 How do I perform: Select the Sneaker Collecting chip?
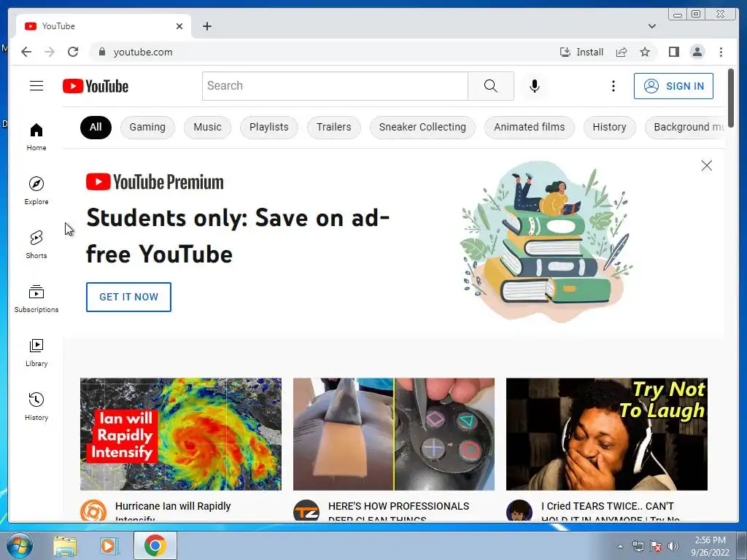[x=422, y=127]
